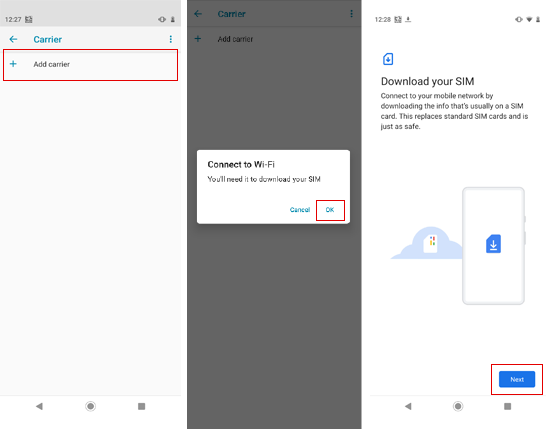This screenshot has width=550, height=429.
Task: Open the three-dot overflow menu on first Carrier screen
Action: click(x=171, y=39)
